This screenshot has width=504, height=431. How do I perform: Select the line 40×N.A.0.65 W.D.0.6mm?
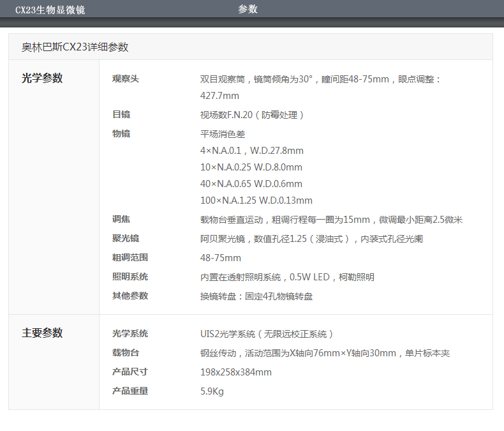(251, 184)
